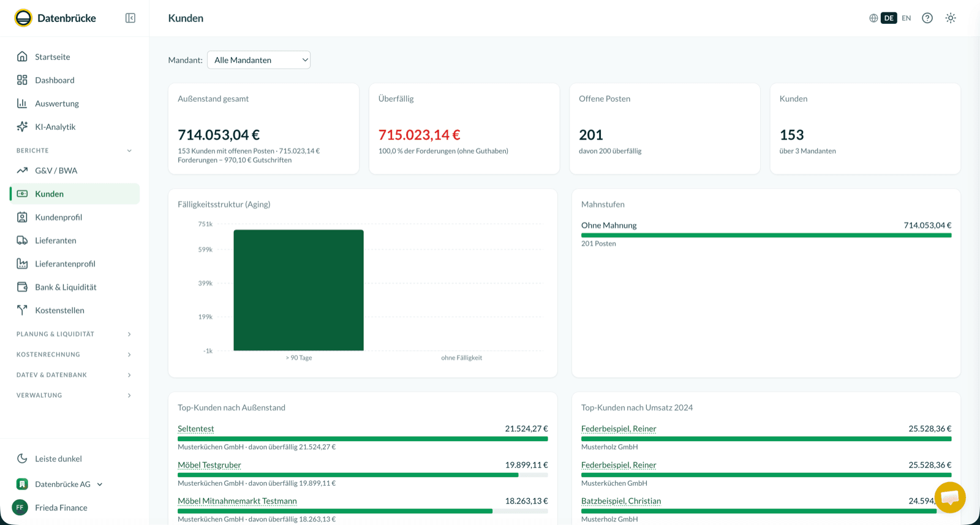Screen dimensions: 980x525
Task: Click the Ohne Mahnung progress bar
Action: (x=766, y=235)
